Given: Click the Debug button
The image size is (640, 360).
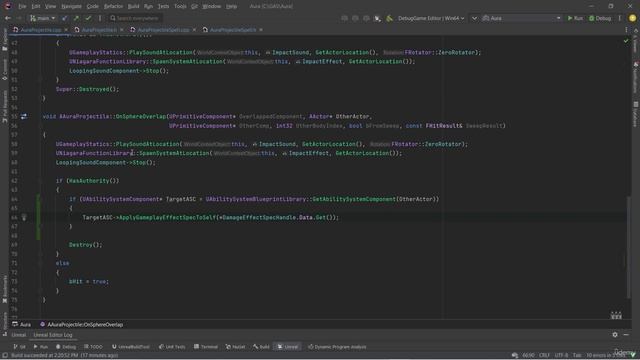Looking at the screenshot, I should (600, 18).
